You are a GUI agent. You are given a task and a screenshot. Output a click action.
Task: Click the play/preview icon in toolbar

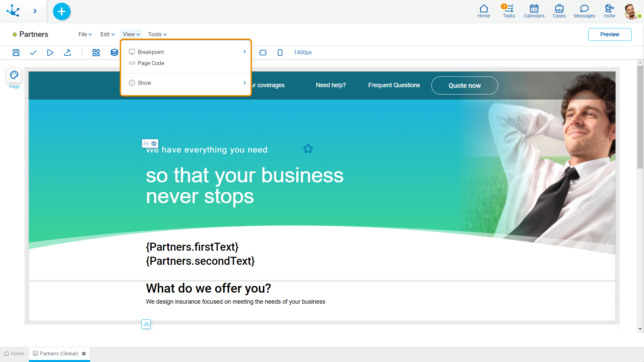coord(50,52)
